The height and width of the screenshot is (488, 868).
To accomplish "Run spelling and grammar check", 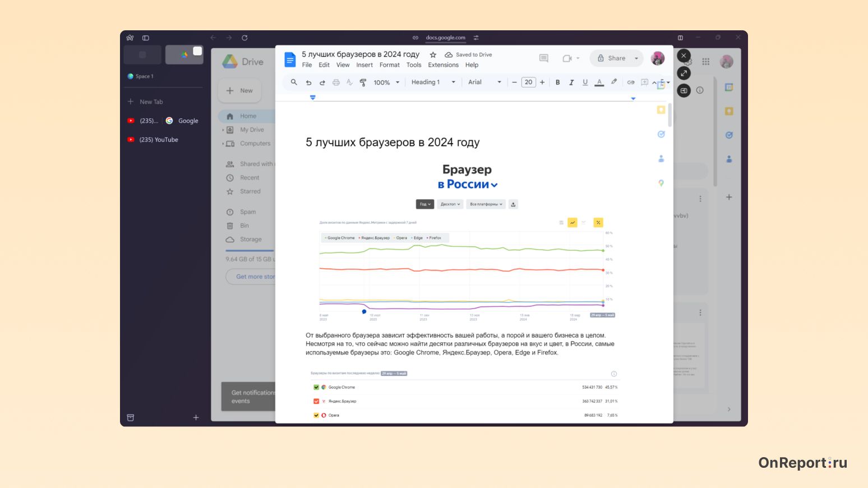I will (349, 82).
